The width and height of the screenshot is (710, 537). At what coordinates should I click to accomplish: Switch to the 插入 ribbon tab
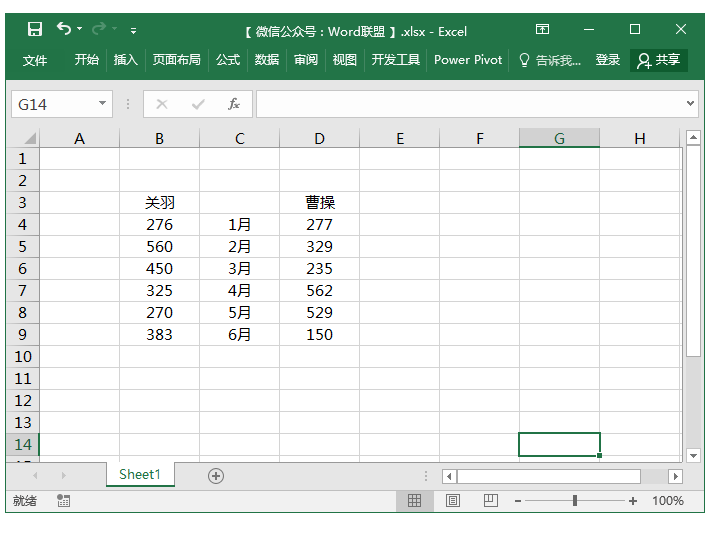125,60
